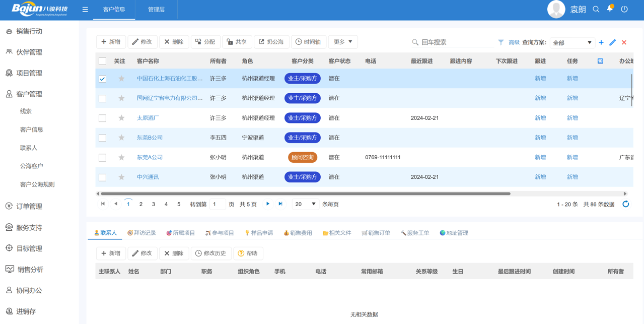Image resolution: width=644 pixels, height=324 pixels.
Task: Click the search magnifier icon in the top bar
Action: coord(596,9)
